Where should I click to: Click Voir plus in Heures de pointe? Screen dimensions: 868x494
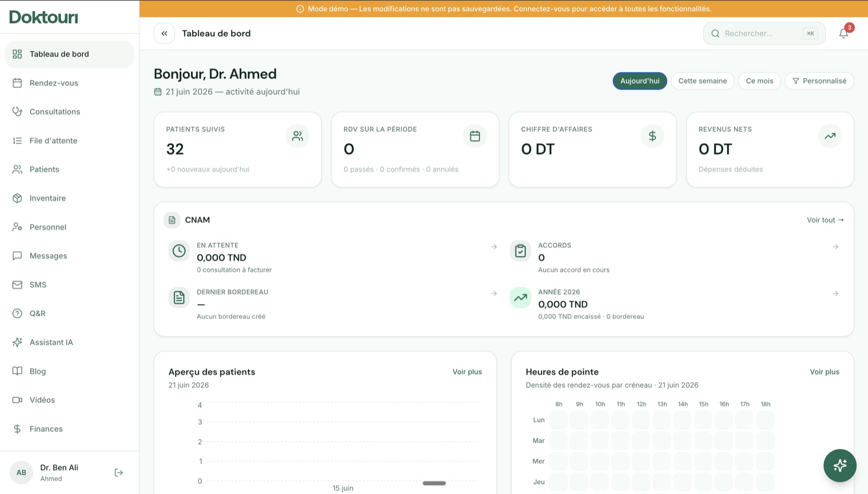click(x=825, y=372)
